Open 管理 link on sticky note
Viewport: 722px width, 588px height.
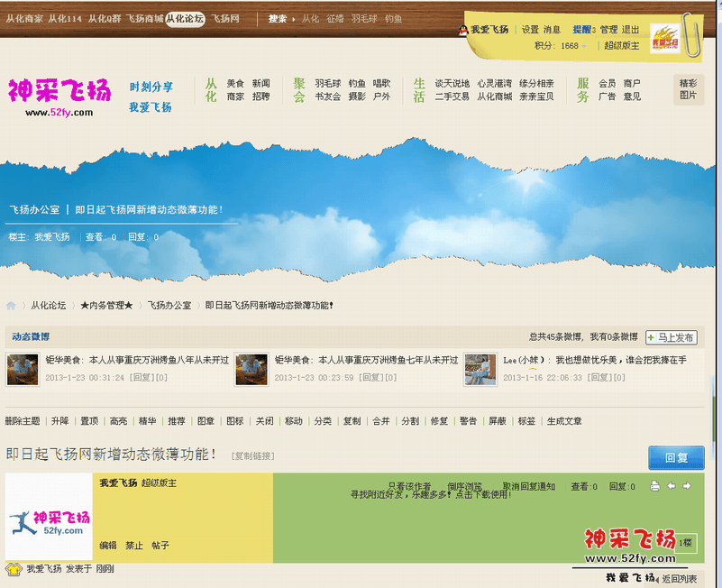point(608,30)
